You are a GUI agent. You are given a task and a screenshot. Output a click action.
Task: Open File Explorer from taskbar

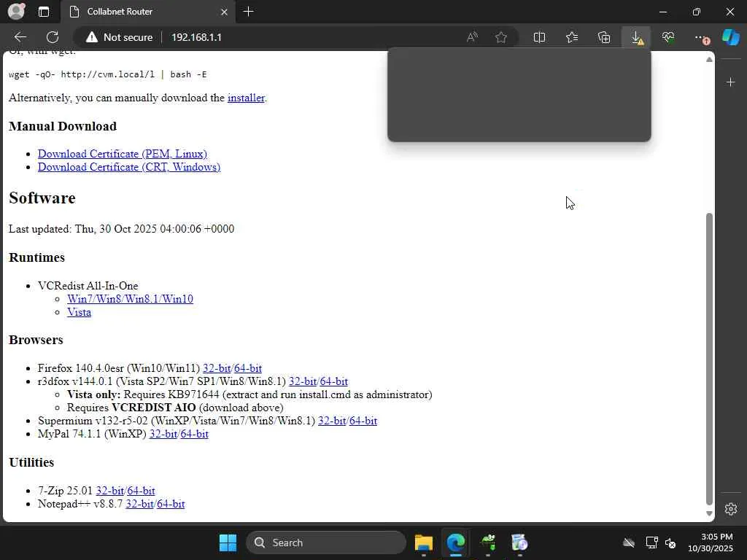(424, 542)
